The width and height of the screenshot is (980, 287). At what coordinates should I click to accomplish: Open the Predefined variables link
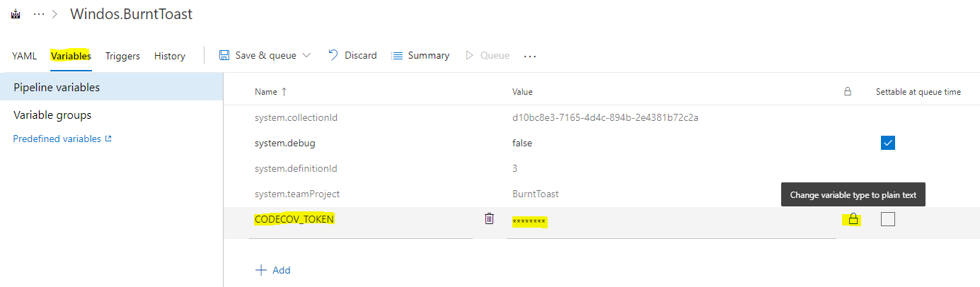point(62,139)
